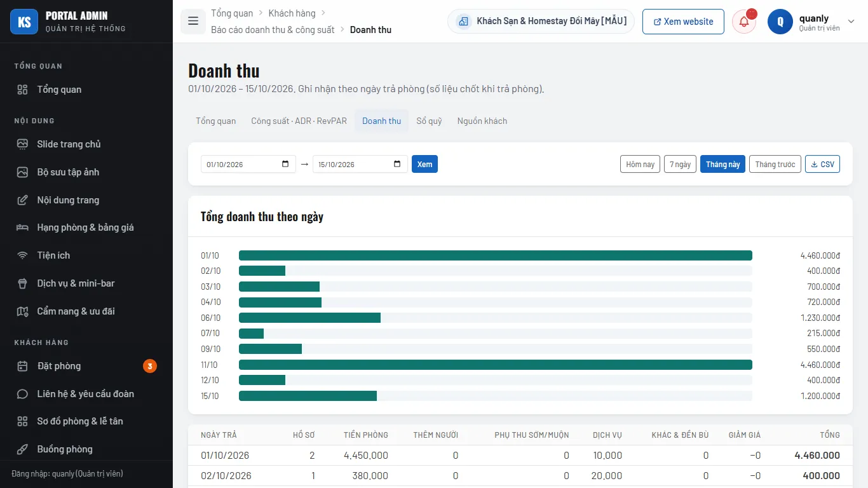
Task: Switch to the Sổ quỹ tab
Action: coord(429,121)
